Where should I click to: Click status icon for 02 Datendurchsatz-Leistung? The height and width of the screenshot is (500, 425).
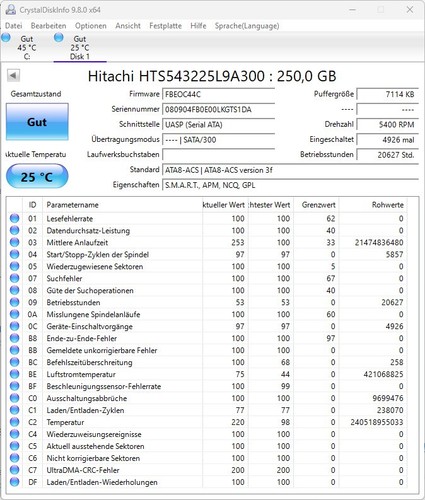(x=14, y=230)
